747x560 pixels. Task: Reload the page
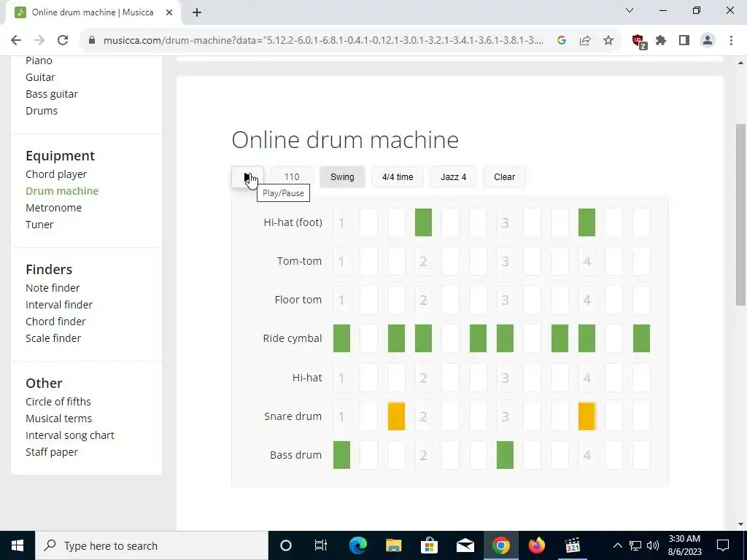pos(63,41)
